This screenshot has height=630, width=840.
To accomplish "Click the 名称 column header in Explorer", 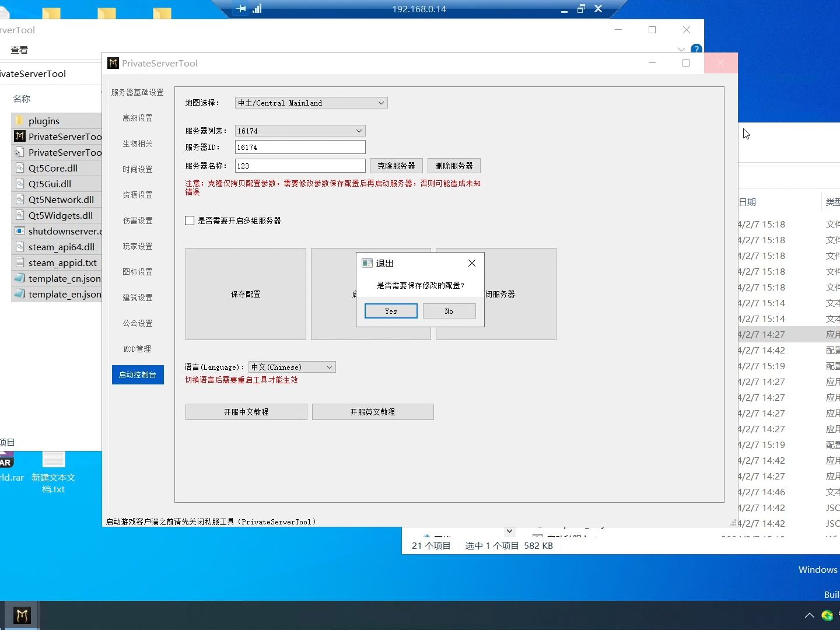I will tap(22, 99).
